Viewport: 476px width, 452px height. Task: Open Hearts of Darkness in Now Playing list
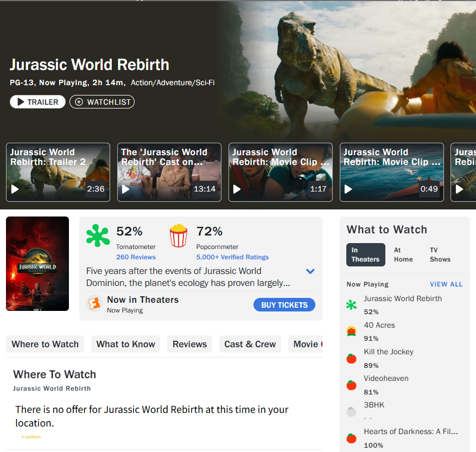tap(411, 432)
